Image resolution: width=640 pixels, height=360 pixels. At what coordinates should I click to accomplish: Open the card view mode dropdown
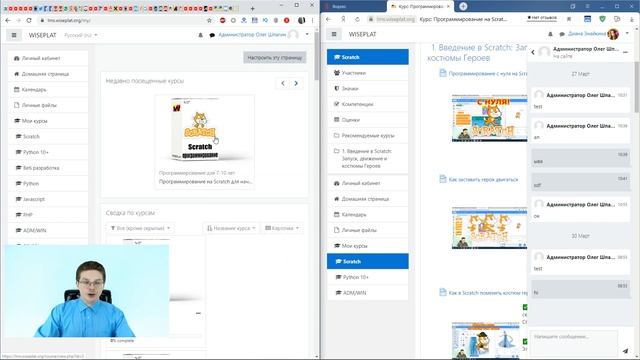(x=282, y=228)
